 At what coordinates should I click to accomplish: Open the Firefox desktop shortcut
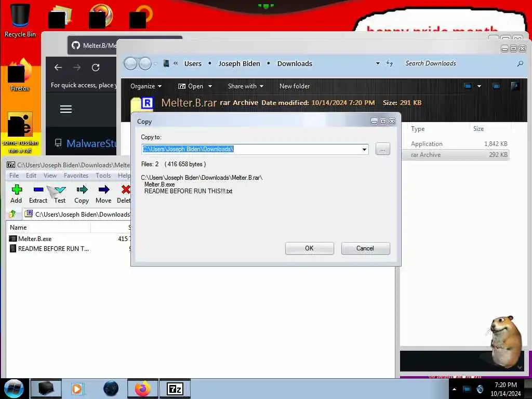point(20,75)
